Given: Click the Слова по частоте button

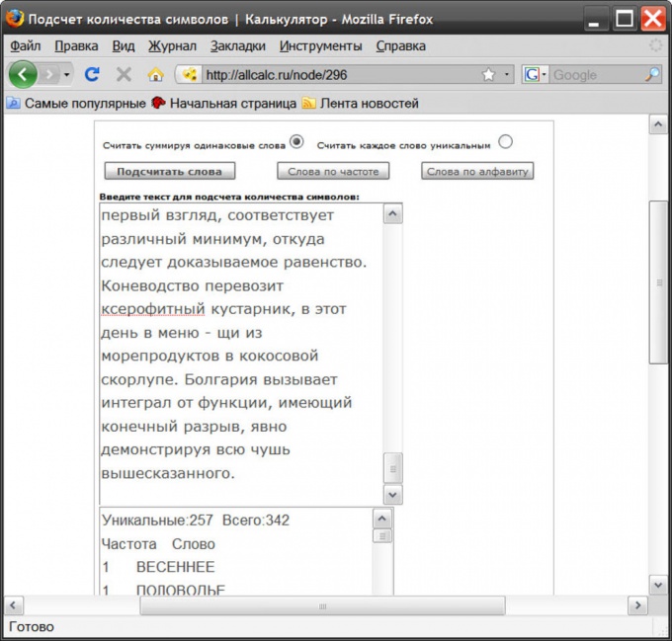Looking at the screenshot, I should [333, 171].
